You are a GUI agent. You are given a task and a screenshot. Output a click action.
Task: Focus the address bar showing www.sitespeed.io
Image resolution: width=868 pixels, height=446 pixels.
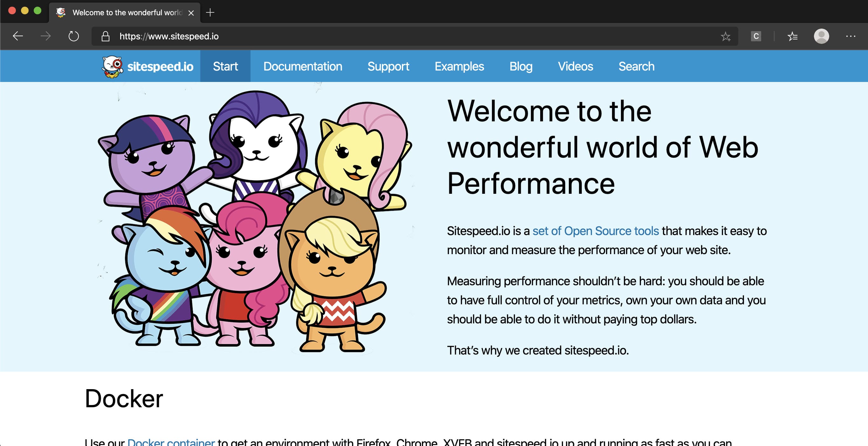click(x=415, y=36)
